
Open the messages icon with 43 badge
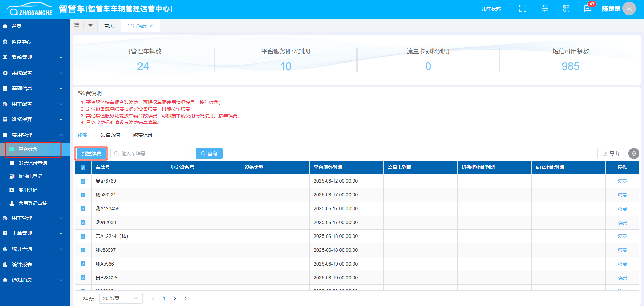(x=587, y=9)
